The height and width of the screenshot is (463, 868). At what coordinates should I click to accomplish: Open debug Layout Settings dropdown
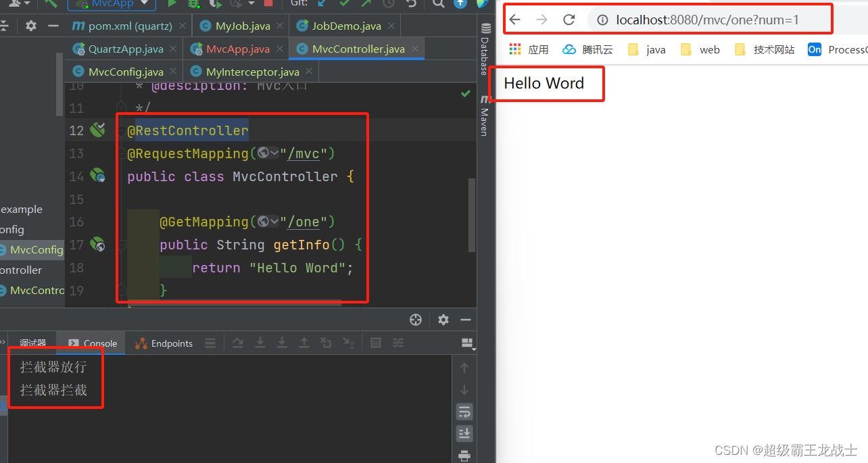click(x=467, y=343)
